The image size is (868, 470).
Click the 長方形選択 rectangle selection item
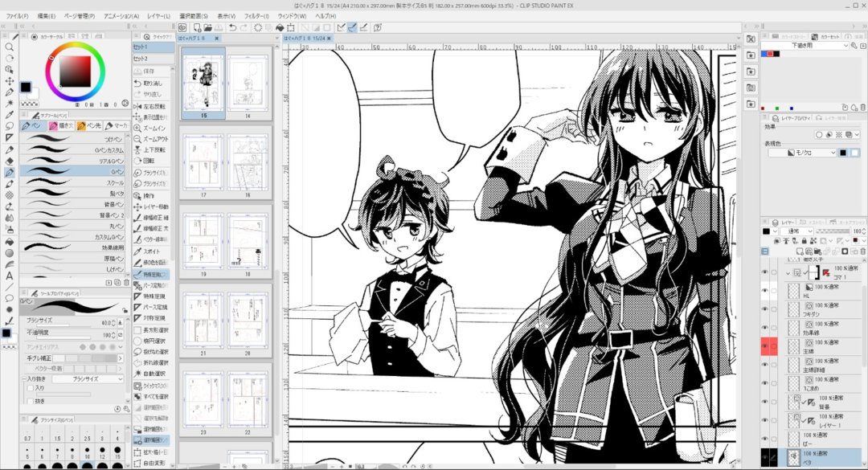click(151, 330)
